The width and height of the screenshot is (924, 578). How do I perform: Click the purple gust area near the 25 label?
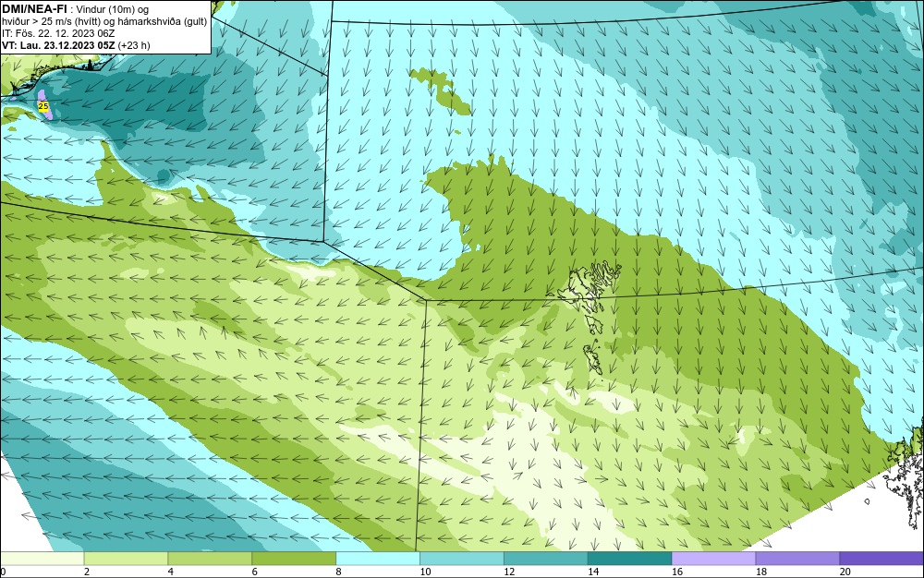44,105
